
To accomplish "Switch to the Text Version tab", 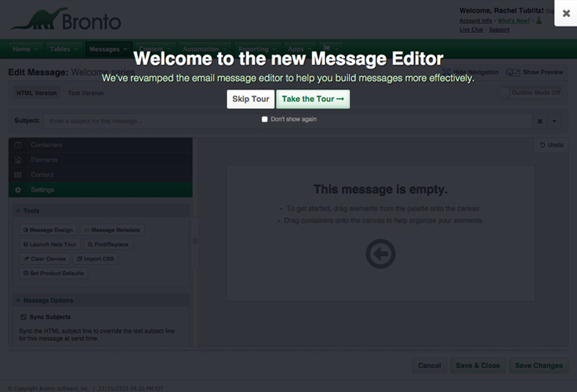I will pos(86,93).
